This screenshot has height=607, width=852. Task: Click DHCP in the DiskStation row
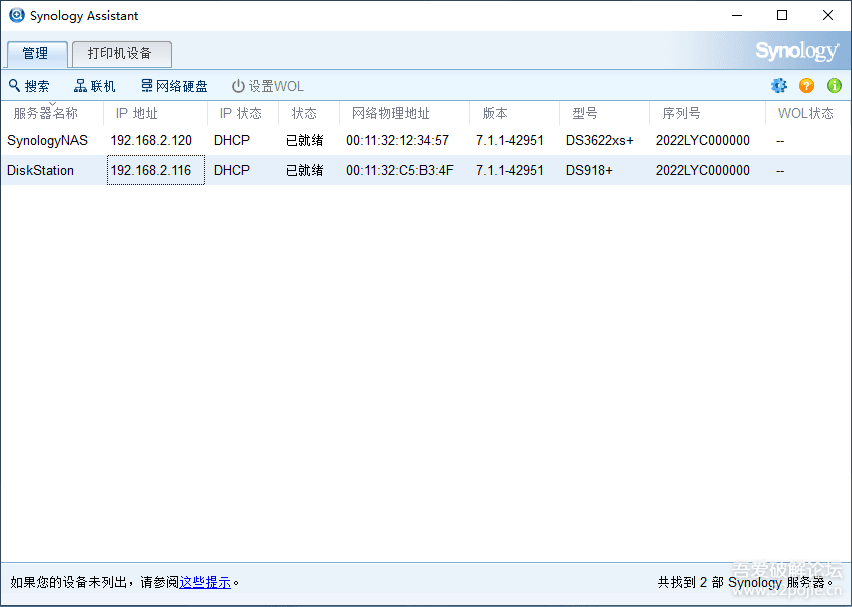(x=232, y=171)
